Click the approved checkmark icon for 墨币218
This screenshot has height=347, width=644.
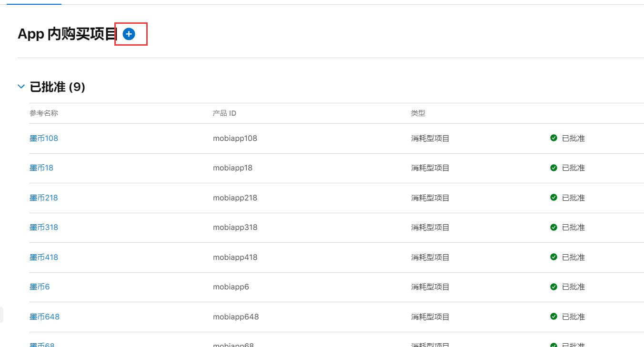click(x=553, y=198)
